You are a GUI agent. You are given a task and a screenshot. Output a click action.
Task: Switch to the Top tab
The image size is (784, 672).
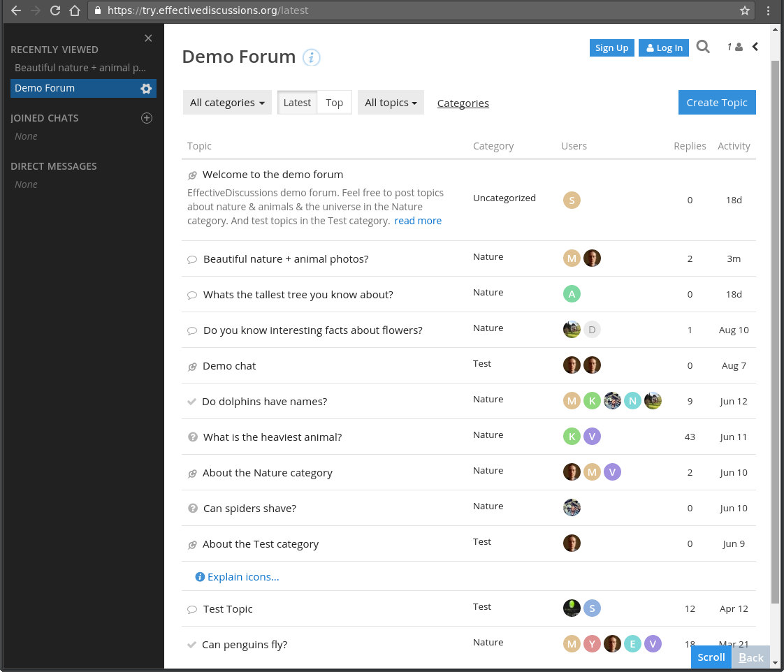[x=334, y=103]
